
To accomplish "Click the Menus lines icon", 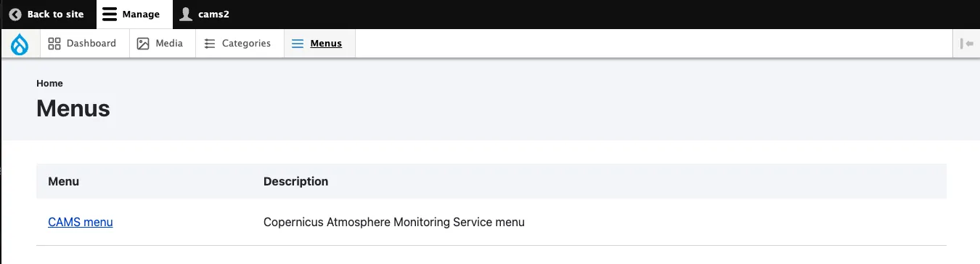I will tap(298, 44).
